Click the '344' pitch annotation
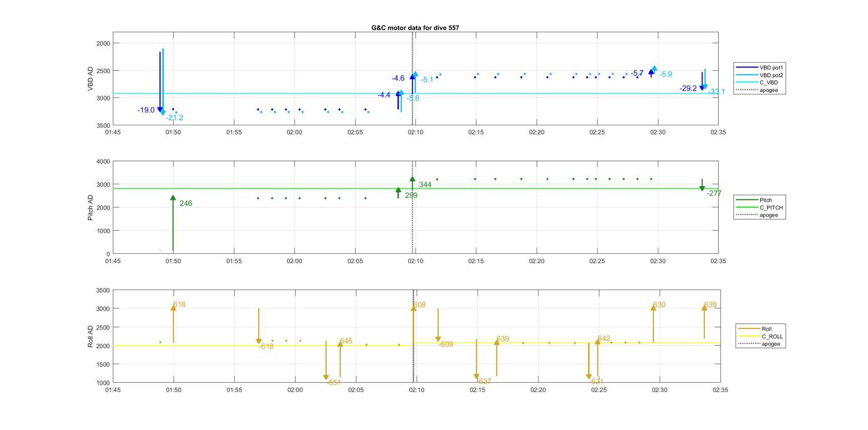Screen dimensions: 868x430 pyautogui.click(x=425, y=184)
